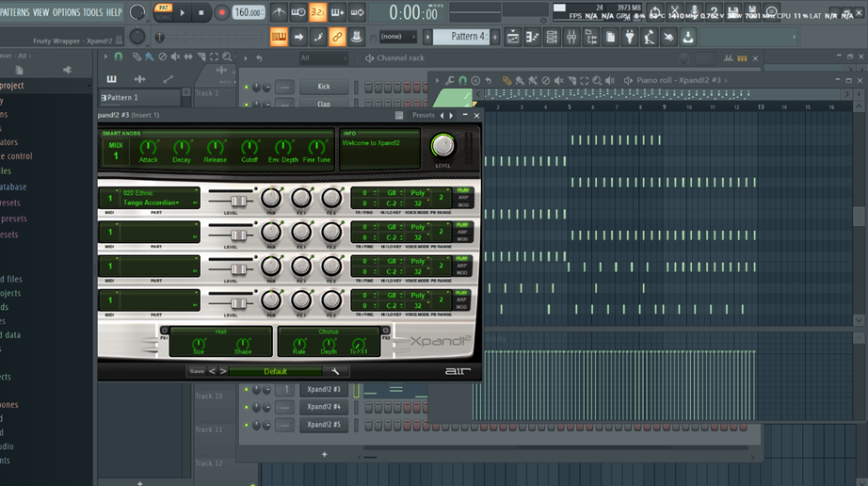Toggle the FX1 Hall power button
This screenshot has height=486, width=868.
pos(165,331)
